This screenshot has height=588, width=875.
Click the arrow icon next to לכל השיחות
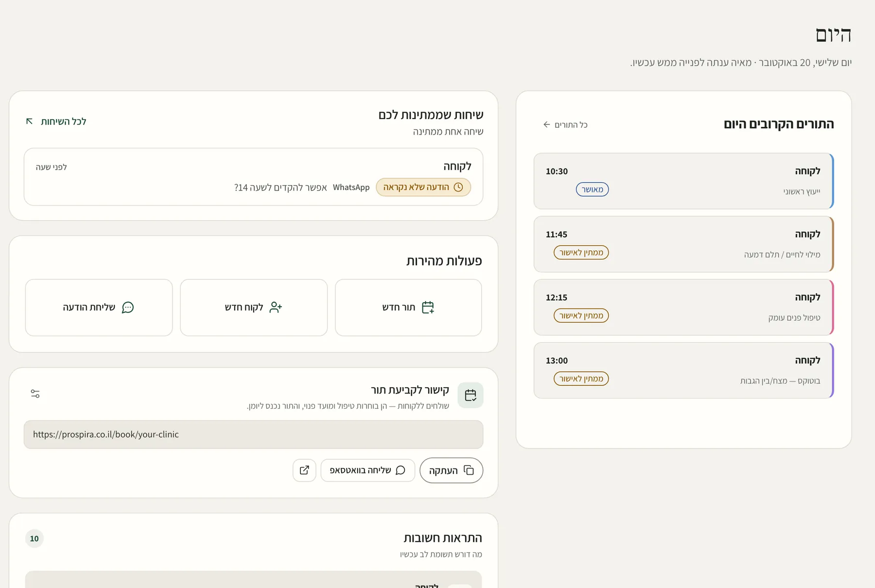click(x=30, y=121)
